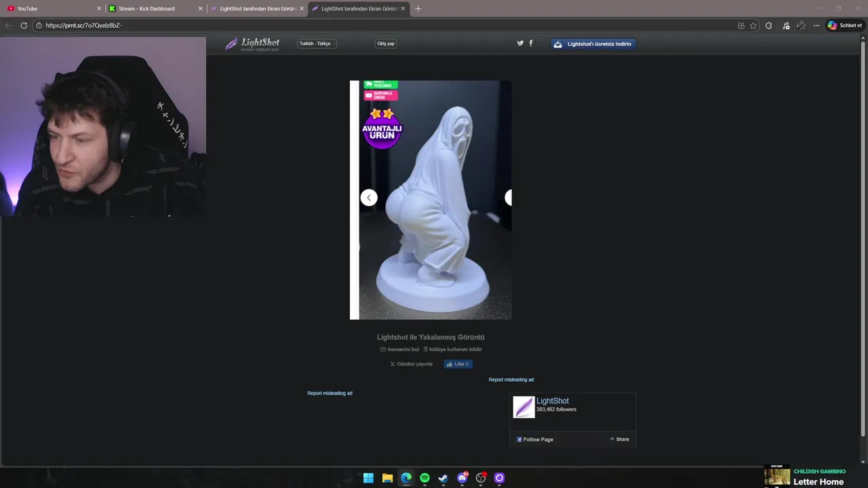The image size is (868, 488).
Task: Click the '383,462 followers' text
Action: tap(556, 409)
